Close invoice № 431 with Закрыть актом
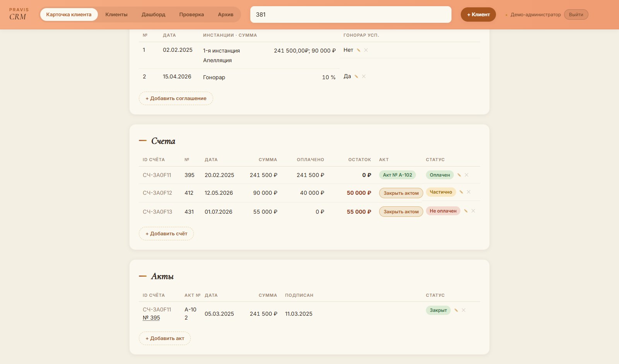Viewport: 619px width, 364px height. tap(401, 212)
